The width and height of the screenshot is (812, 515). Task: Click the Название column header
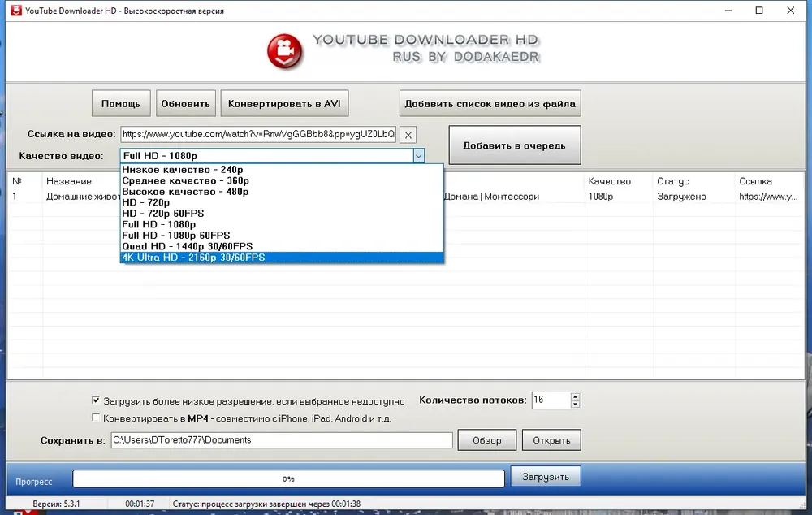pyautogui.click(x=69, y=181)
